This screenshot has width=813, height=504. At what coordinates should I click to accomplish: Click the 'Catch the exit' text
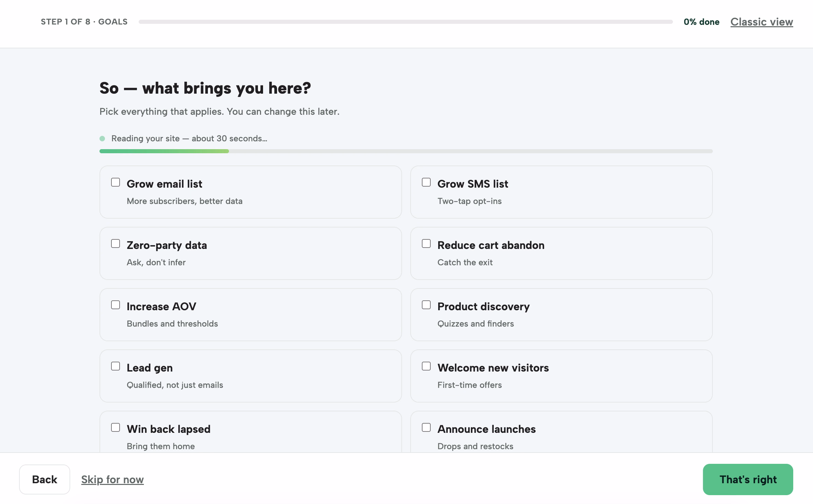coord(465,263)
